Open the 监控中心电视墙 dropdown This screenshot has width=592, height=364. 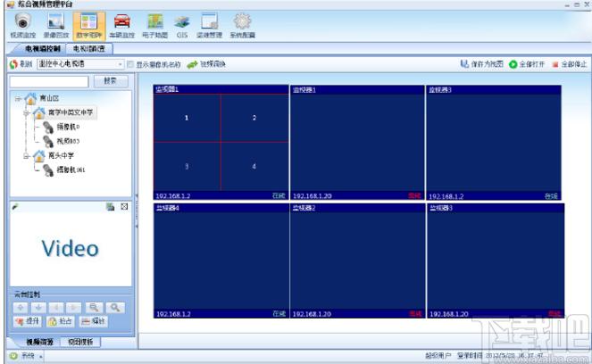[80, 64]
